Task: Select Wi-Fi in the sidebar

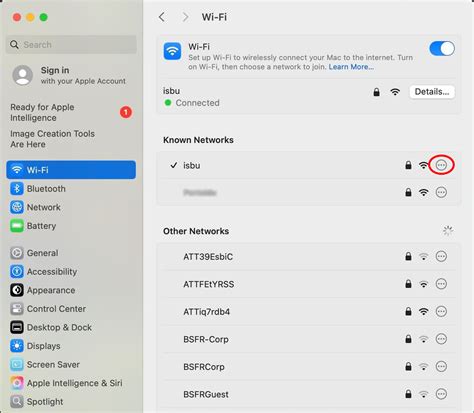Action: [71, 170]
